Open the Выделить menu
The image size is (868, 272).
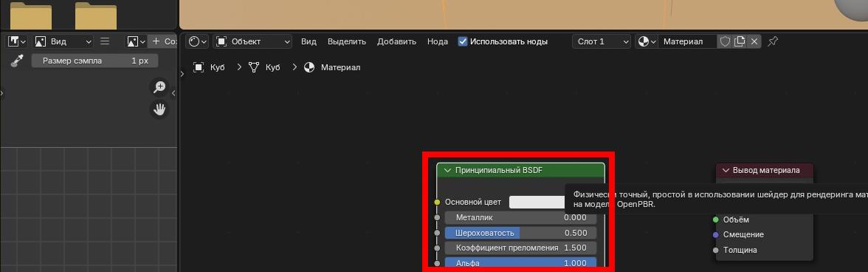[x=347, y=41]
